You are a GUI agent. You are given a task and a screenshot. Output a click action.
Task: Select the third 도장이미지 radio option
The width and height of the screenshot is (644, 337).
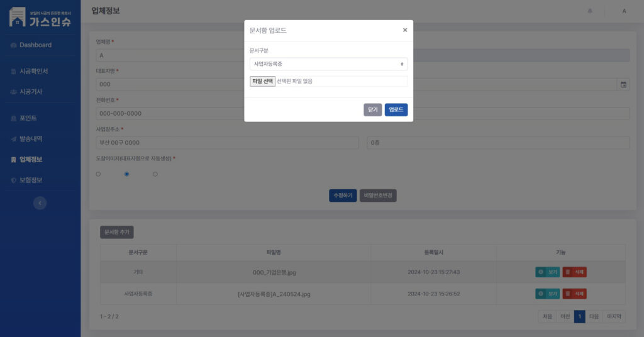click(155, 174)
